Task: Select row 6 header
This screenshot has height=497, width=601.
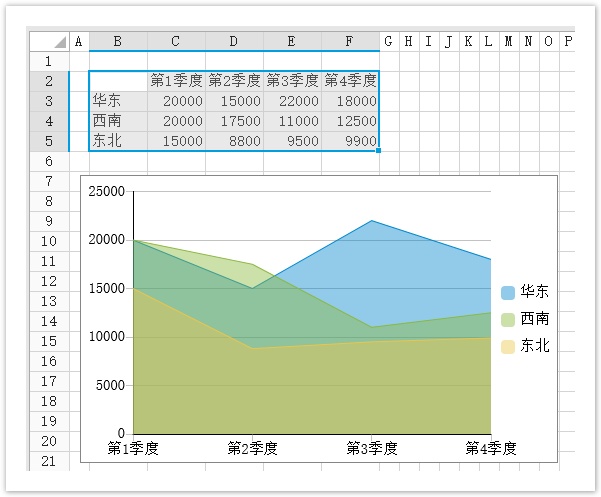Action: point(49,161)
